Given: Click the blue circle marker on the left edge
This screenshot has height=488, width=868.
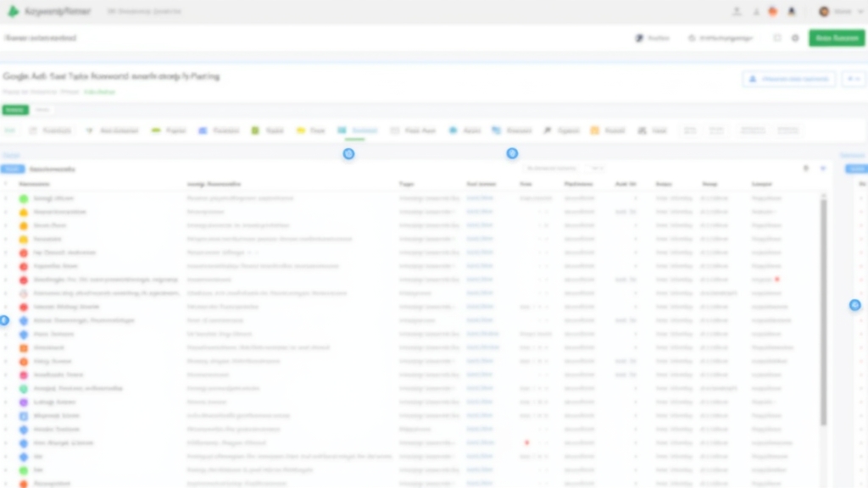Looking at the screenshot, I should point(3,320).
